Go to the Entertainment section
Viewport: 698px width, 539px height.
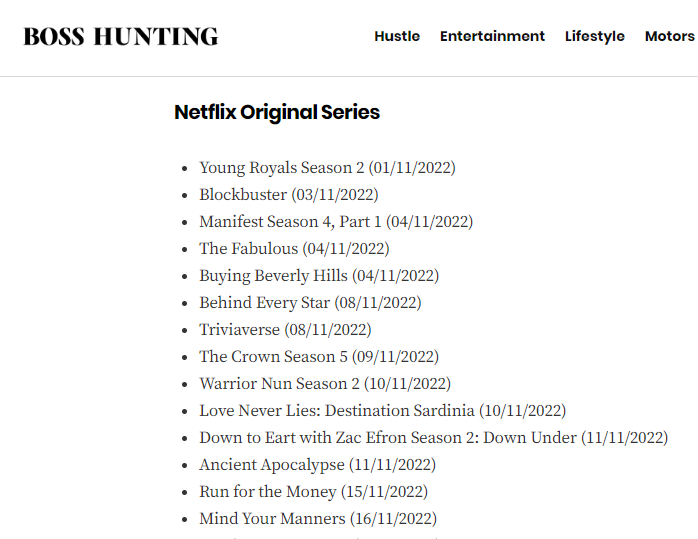[492, 36]
